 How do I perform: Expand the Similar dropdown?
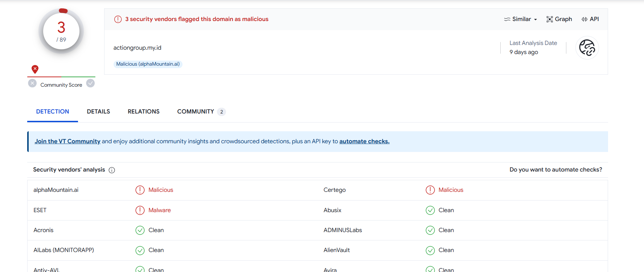[x=521, y=19]
